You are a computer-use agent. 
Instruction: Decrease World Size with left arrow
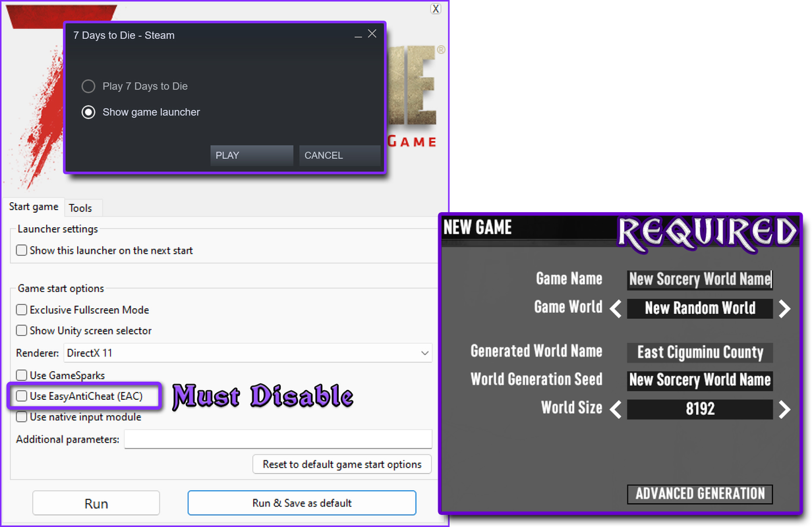click(x=616, y=410)
